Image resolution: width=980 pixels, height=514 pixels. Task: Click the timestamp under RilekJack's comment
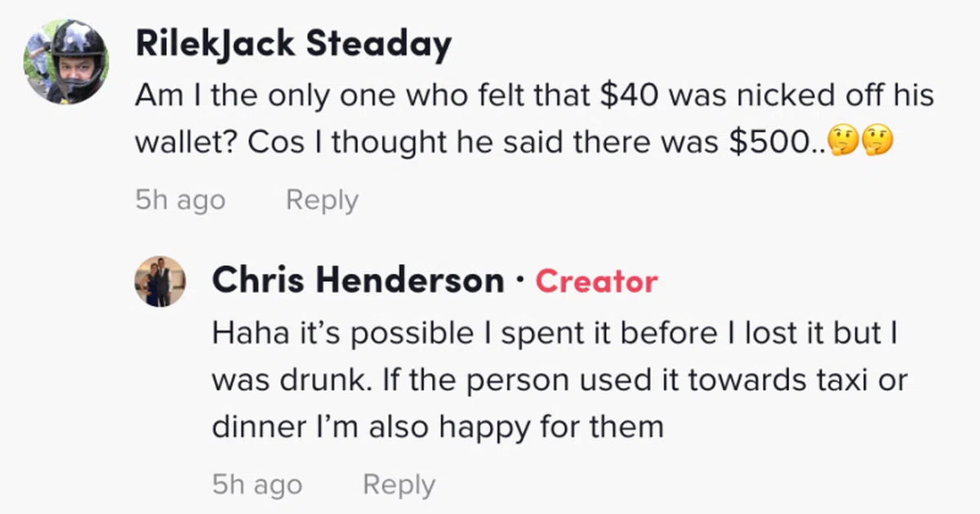180,200
